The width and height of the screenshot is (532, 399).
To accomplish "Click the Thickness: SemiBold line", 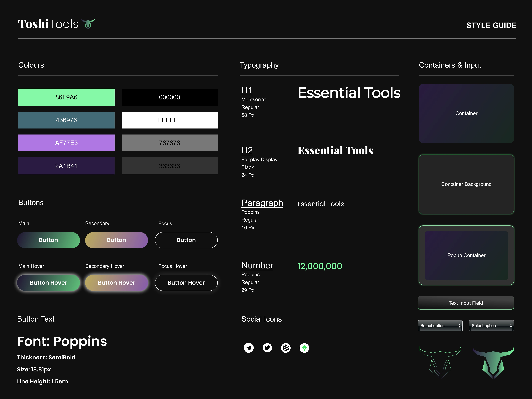I will [x=46, y=357].
